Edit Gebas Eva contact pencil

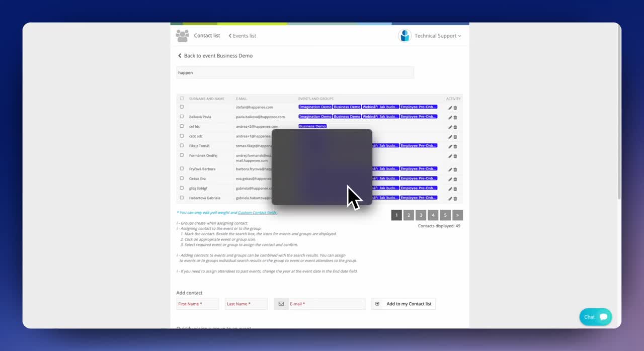(450, 179)
